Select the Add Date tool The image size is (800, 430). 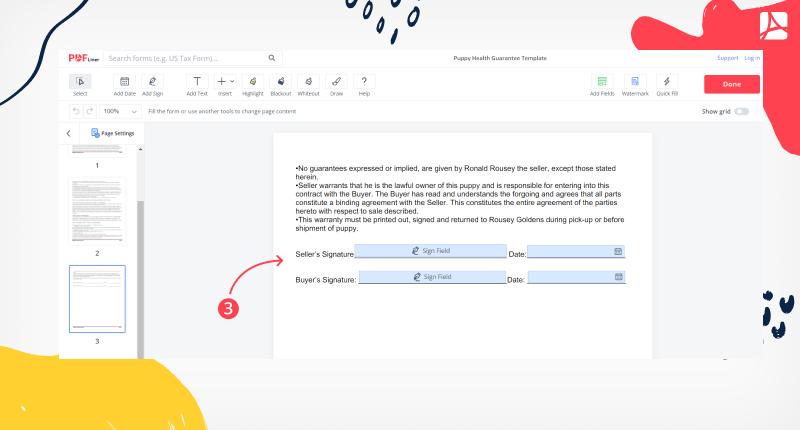(x=125, y=84)
